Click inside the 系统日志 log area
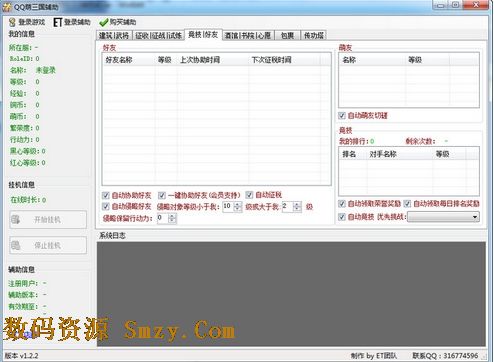Screen dimensions: 494x362 click(291, 294)
